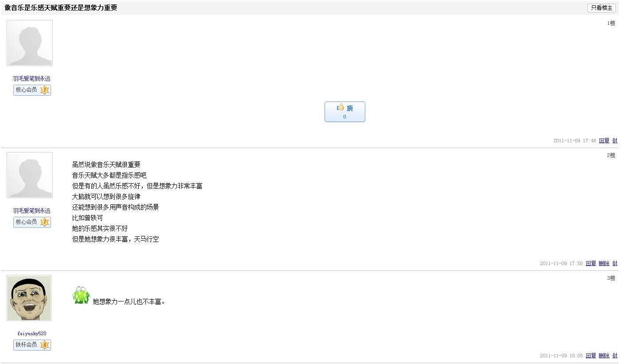The height and width of the screenshot is (364, 642).
Task: Click the level 8 star badge of feiyusky520
Action: coord(44,345)
